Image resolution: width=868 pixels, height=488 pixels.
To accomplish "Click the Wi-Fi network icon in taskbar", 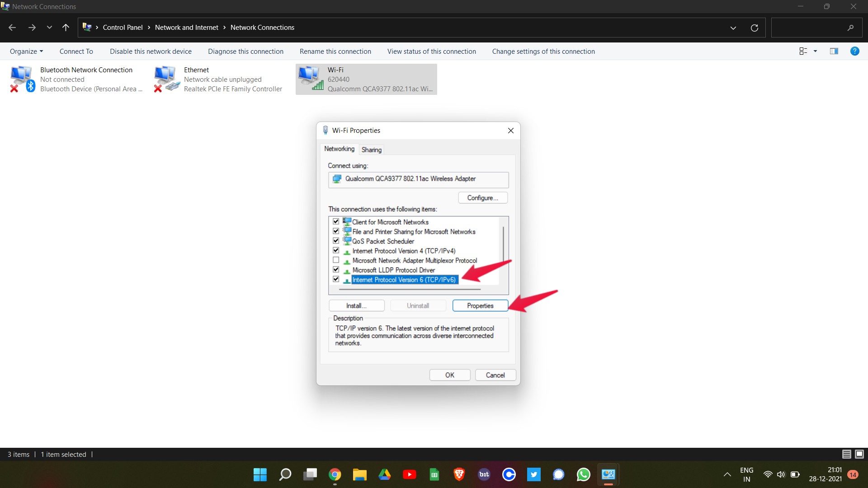I will (769, 474).
